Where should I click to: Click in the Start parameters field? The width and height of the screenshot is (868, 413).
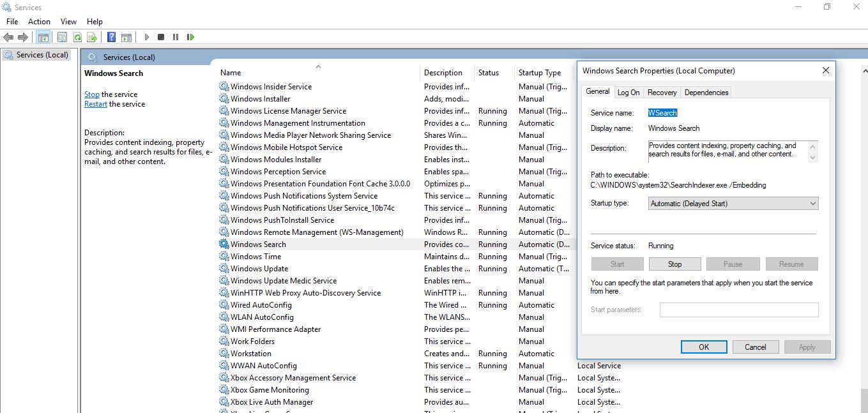[739, 310]
